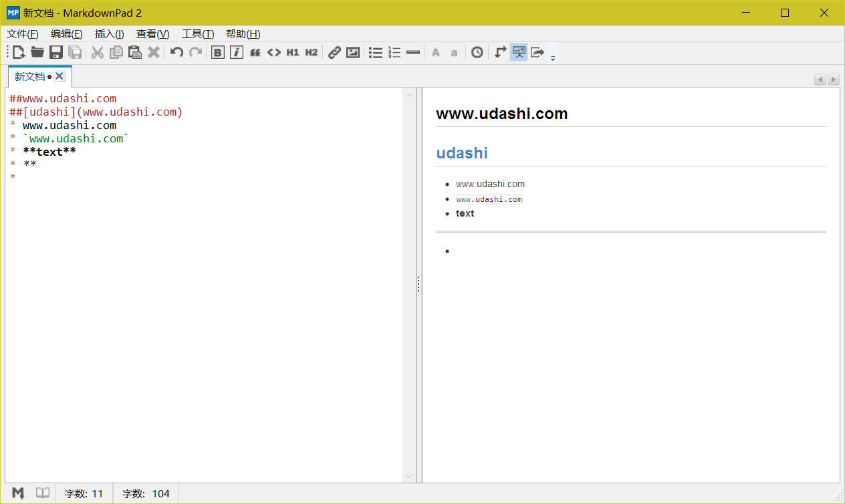Expand the toolbar overflow options arrow
Viewport: 845px width, 504px height.
553,58
